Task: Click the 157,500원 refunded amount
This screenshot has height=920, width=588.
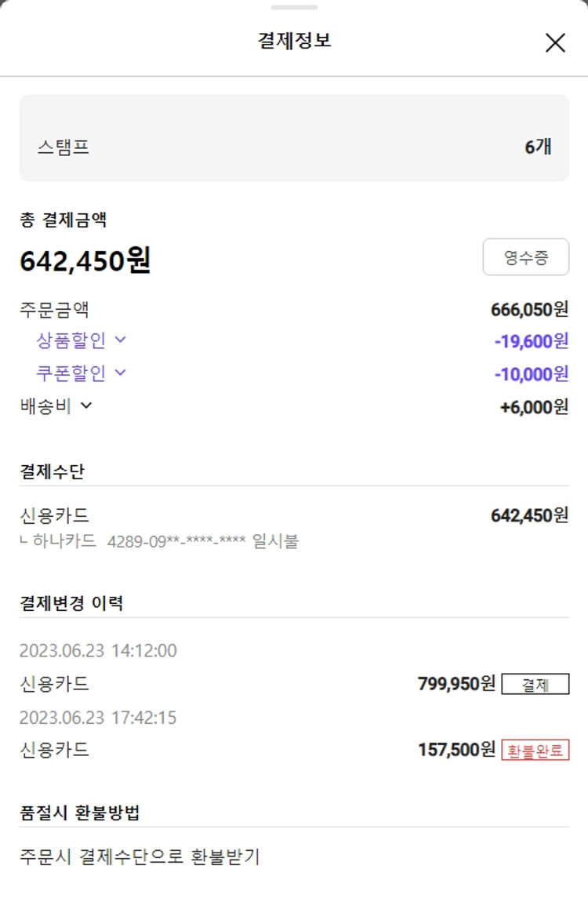Action: [x=456, y=750]
